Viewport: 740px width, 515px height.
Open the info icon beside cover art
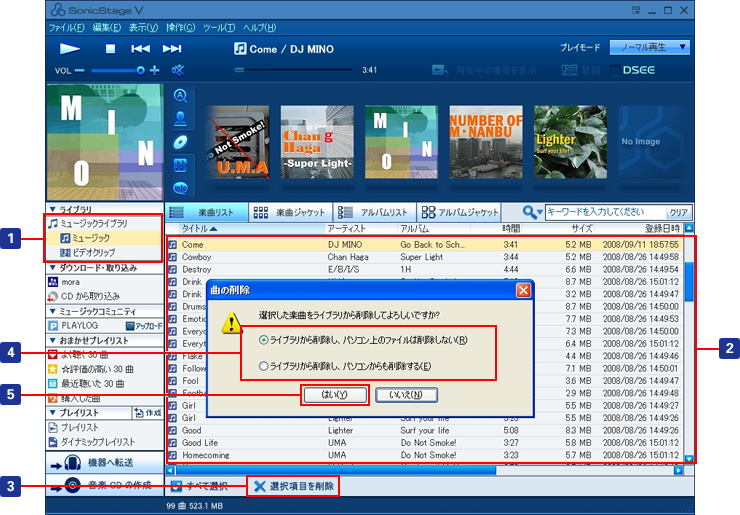tap(181, 187)
